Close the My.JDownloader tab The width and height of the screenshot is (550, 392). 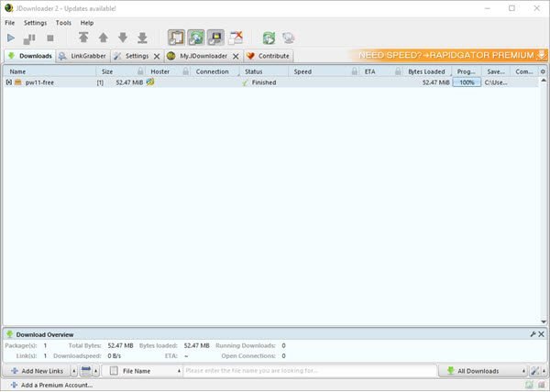pos(236,57)
